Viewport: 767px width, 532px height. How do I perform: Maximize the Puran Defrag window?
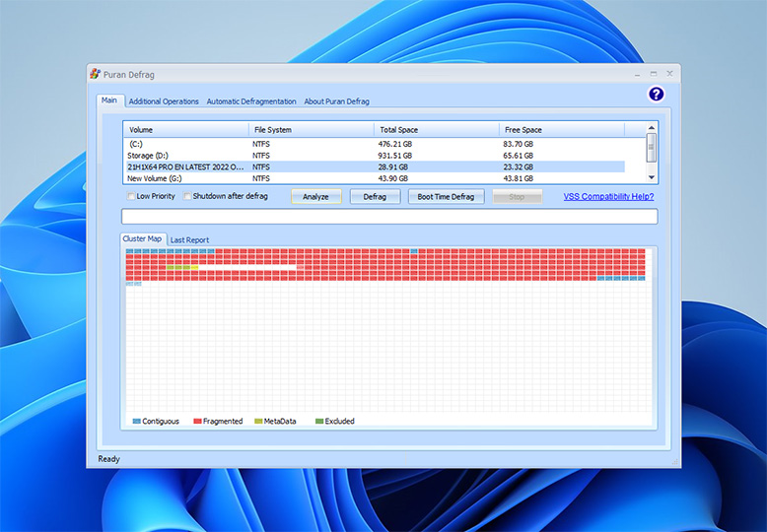[654, 74]
